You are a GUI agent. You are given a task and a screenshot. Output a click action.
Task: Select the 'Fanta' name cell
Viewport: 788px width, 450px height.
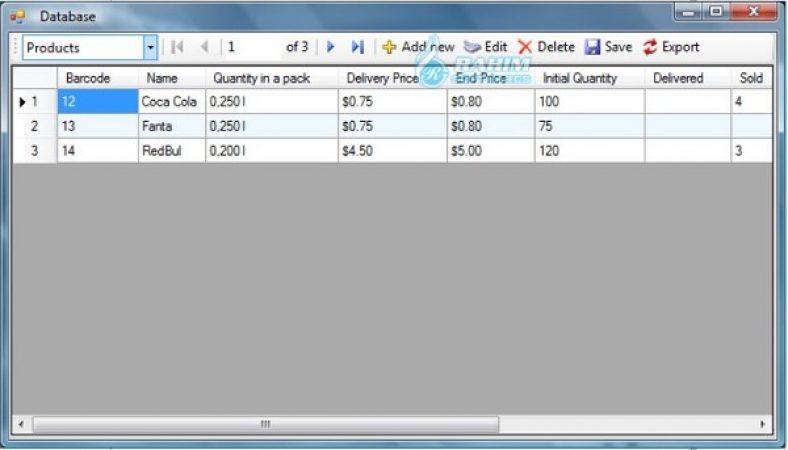tap(171, 126)
